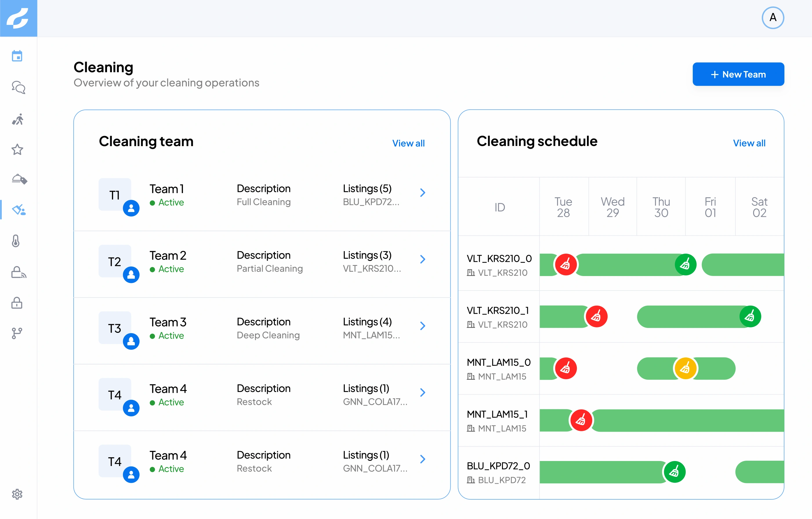Click green broom marker on VLT_KRS210_1 row

[x=750, y=317]
